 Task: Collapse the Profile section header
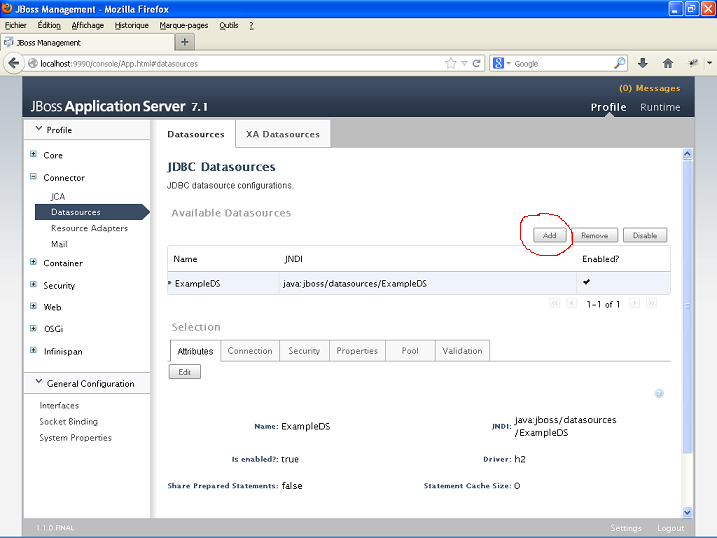pyautogui.click(x=39, y=129)
